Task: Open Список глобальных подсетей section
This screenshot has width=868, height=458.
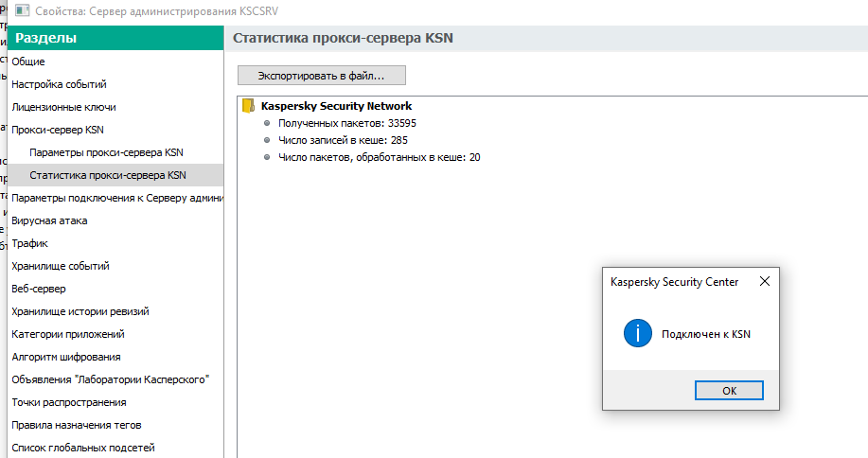Action: 115,447
